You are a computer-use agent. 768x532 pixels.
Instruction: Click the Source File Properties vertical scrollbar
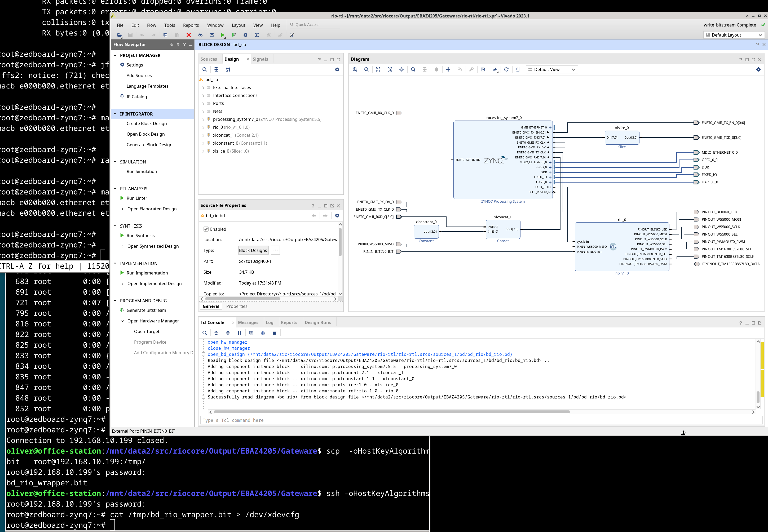pos(340,242)
